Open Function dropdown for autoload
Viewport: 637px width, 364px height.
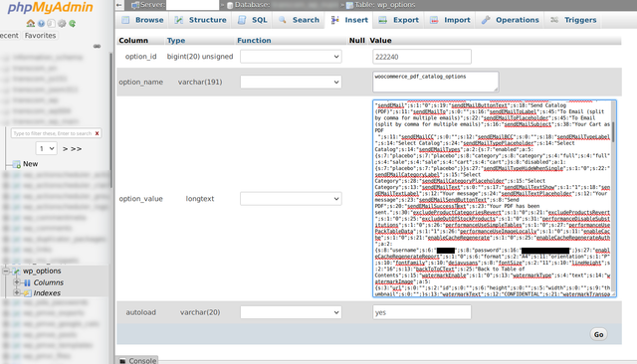291,312
